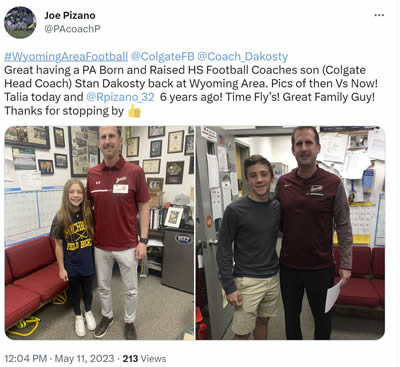Image resolution: width=400 pixels, height=367 pixels.
Task: Click the Joe Pizano display name
Action: 70,15
